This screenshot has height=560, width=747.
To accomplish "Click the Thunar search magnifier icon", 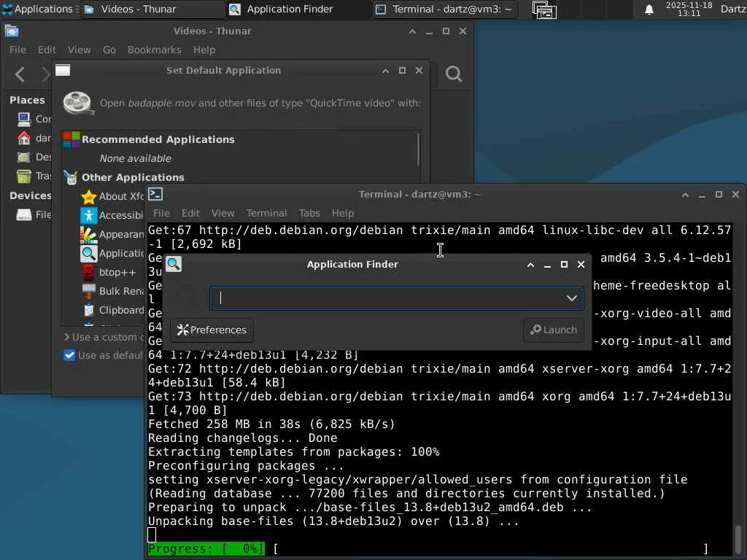I will pyautogui.click(x=454, y=74).
